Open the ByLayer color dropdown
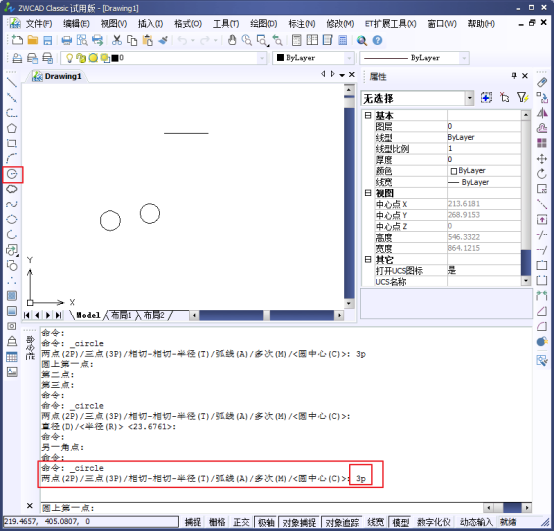Viewport: 554px width, 531px height. 349,58
